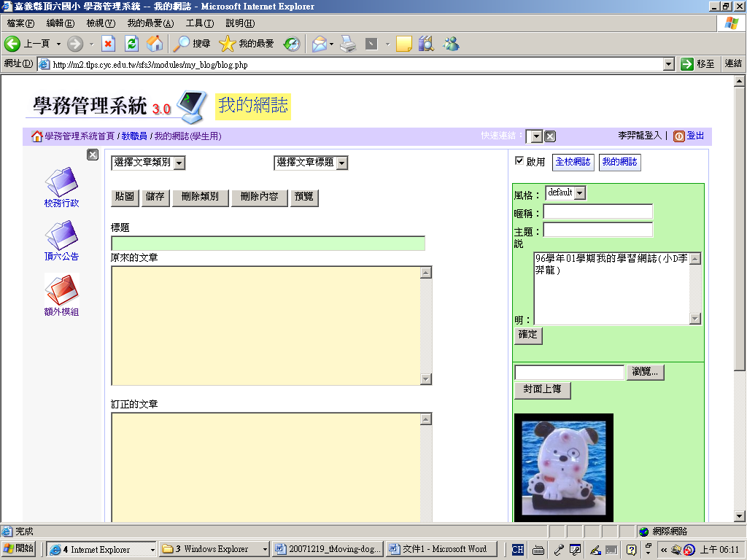The image size is (747, 560).
Task: Open the 我的最愛 star toolbar icon
Action: pos(227,44)
